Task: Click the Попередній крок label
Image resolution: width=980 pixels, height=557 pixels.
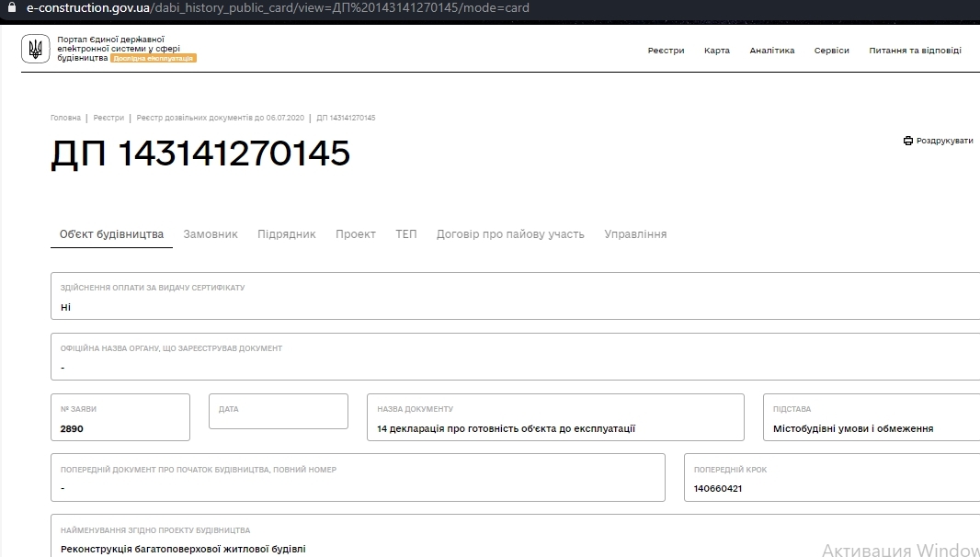Action: click(x=730, y=470)
